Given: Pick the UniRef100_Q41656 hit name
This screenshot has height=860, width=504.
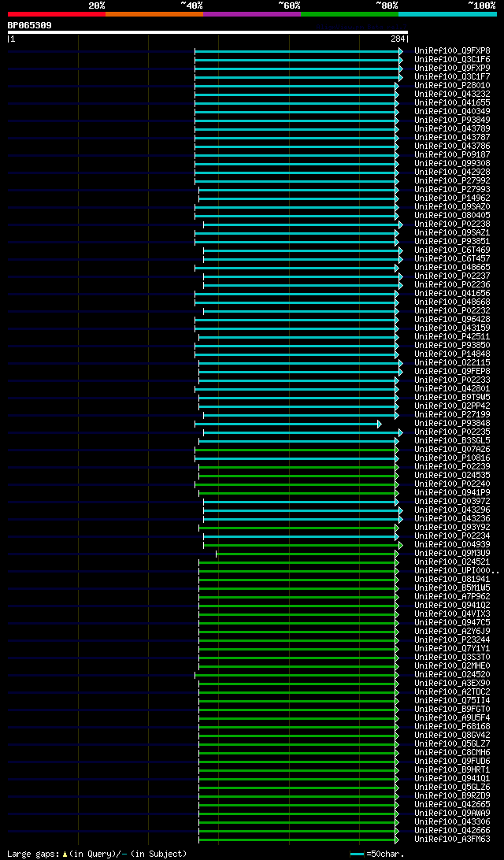Looking at the screenshot, I should coord(453,294).
